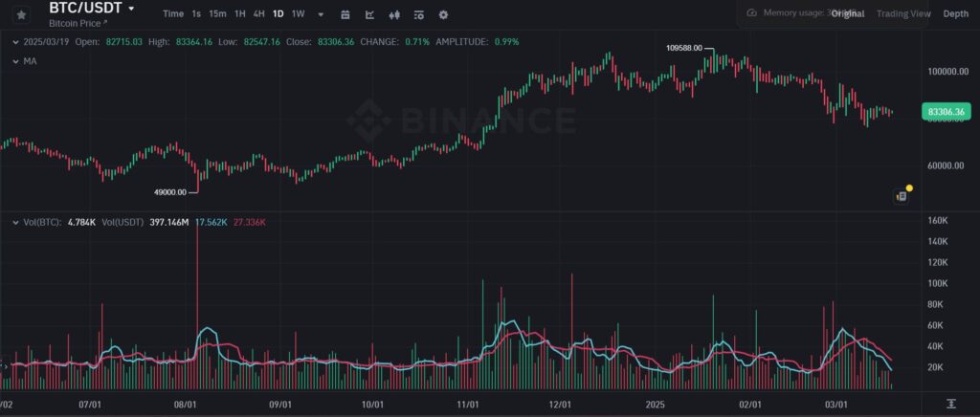This screenshot has width=980, height=417.
Task: Click the Time interval button
Action: (x=173, y=14)
